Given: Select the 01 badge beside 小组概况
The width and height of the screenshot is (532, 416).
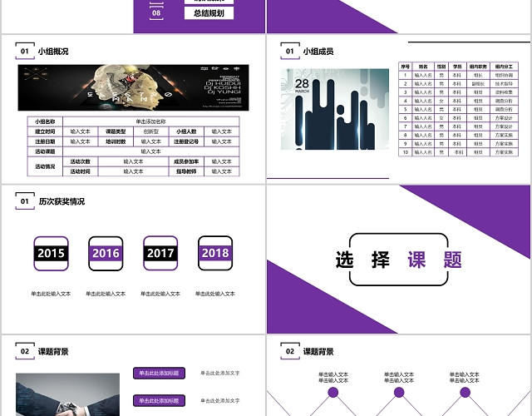Looking at the screenshot, I should tap(25, 51).
